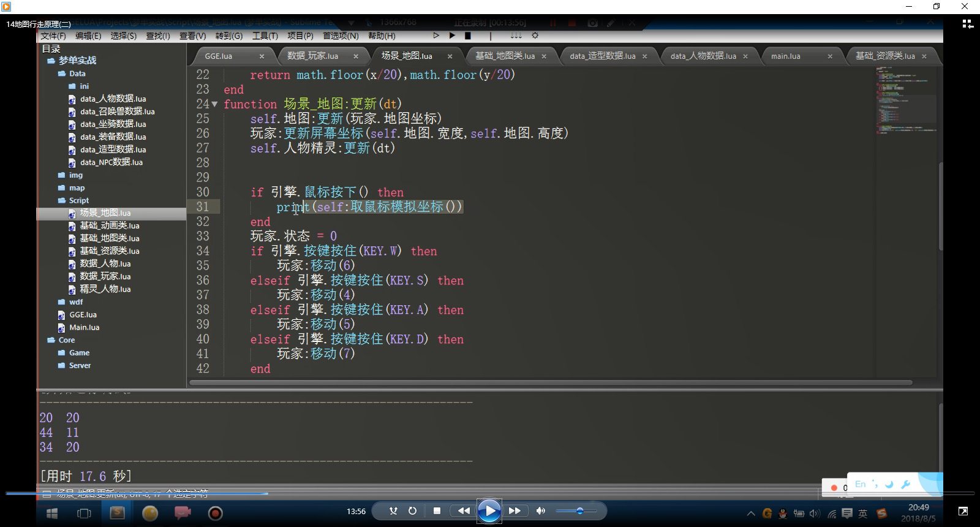The width and height of the screenshot is (980, 527).
Task: Open 精灵_人物.lua in the sidebar
Action: 105,289
